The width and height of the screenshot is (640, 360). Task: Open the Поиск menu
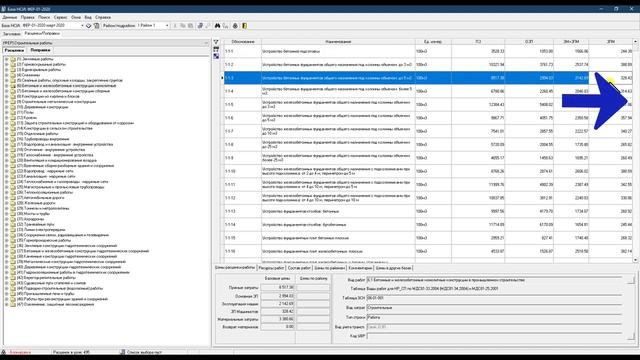pyautogui.click(x=44, y=18)
